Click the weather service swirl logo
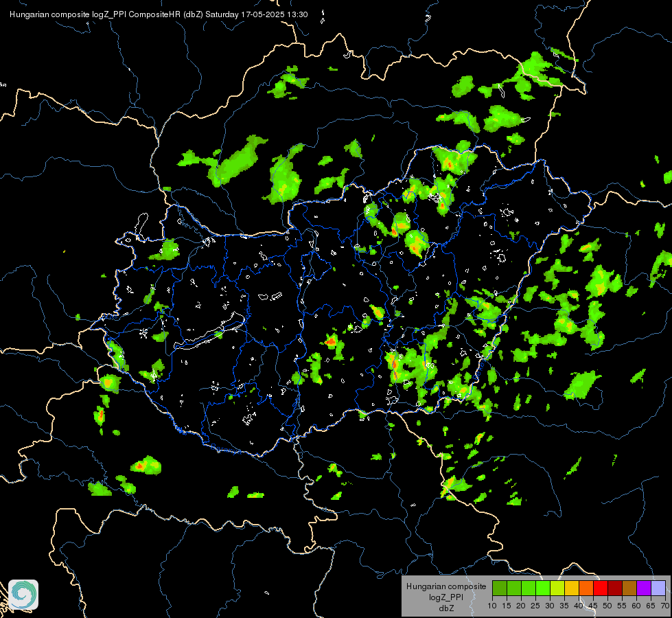Screen dimensions: 672x618 [x=23, y=595]
